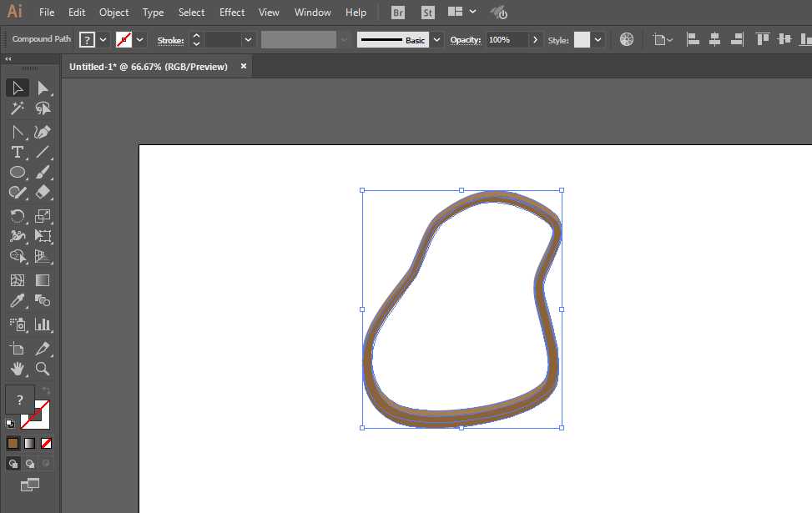812x513 pixels.
Task: Set paint mode to None
Action: click(47, 443)
